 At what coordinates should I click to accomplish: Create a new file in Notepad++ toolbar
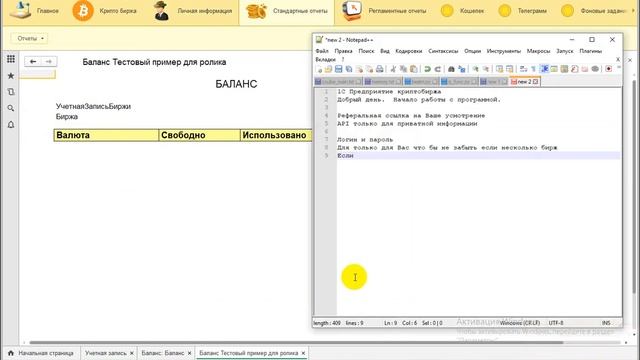click(318, 69)
